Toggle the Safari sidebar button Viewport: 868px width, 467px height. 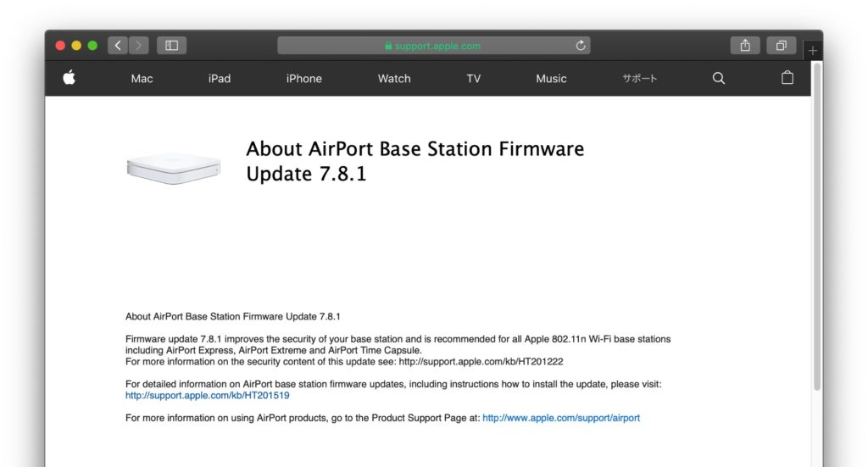tap(171, 46)
